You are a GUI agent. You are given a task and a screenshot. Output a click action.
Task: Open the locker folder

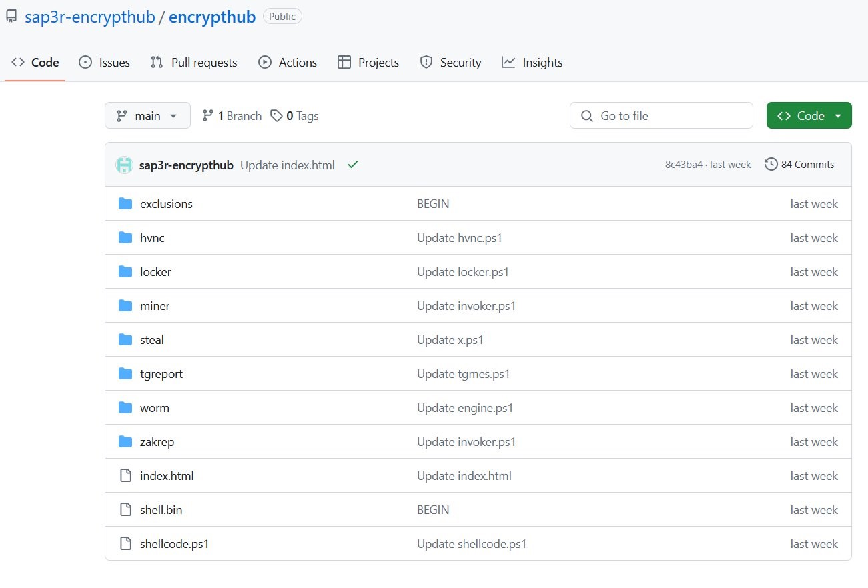pyautogui.click(x=155, y=272)
